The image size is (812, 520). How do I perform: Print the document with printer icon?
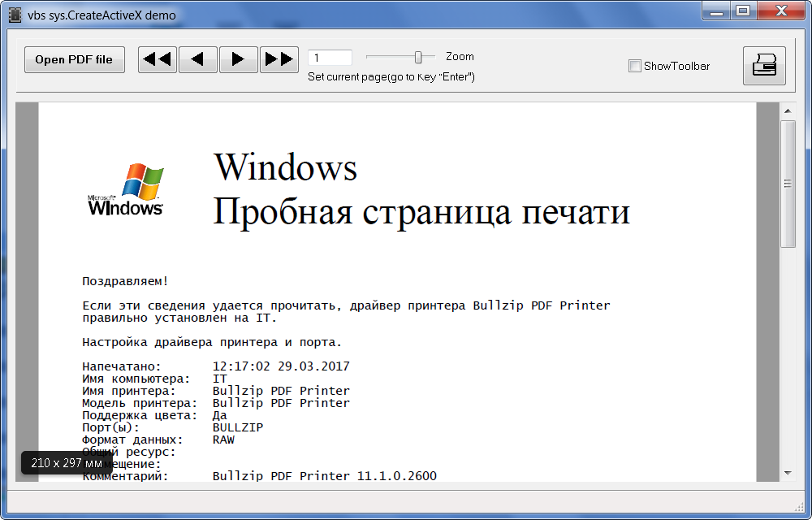(x=764, y=66)
